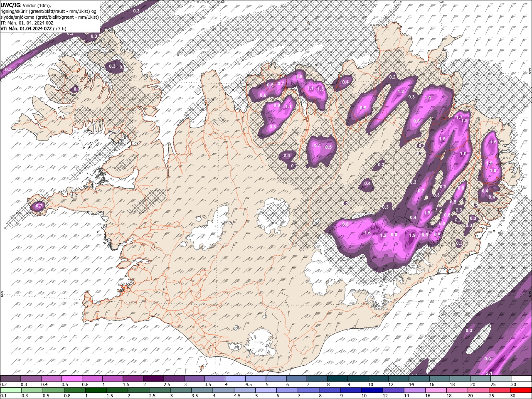The height and width of the screenshot is (399, 532).
Task: Click the dark navy 10 swatch in the lower legend row
Action: tap(371, 390)
